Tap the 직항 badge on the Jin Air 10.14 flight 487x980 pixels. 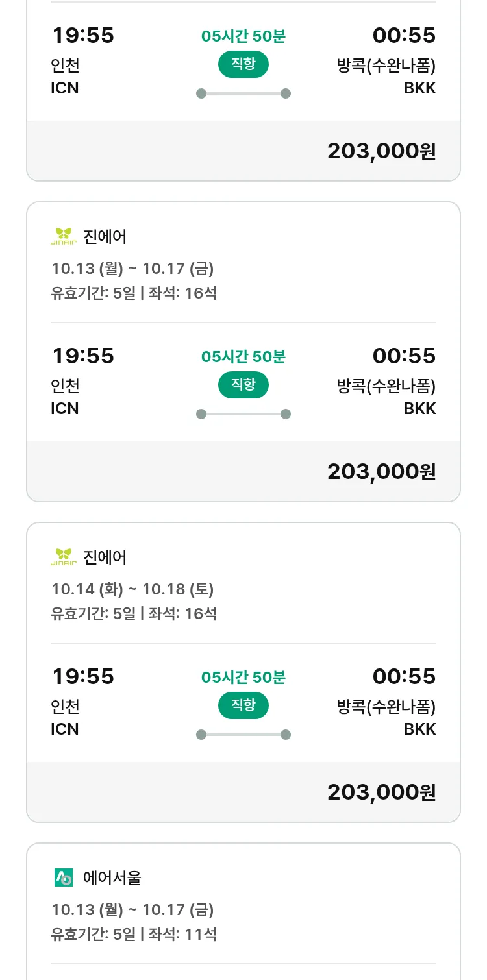coord(243,705)
